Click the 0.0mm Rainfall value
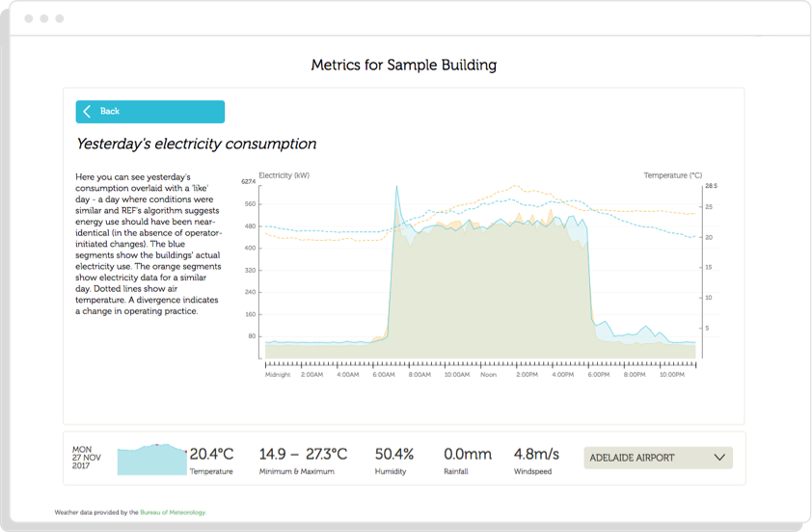 [467, 454]
